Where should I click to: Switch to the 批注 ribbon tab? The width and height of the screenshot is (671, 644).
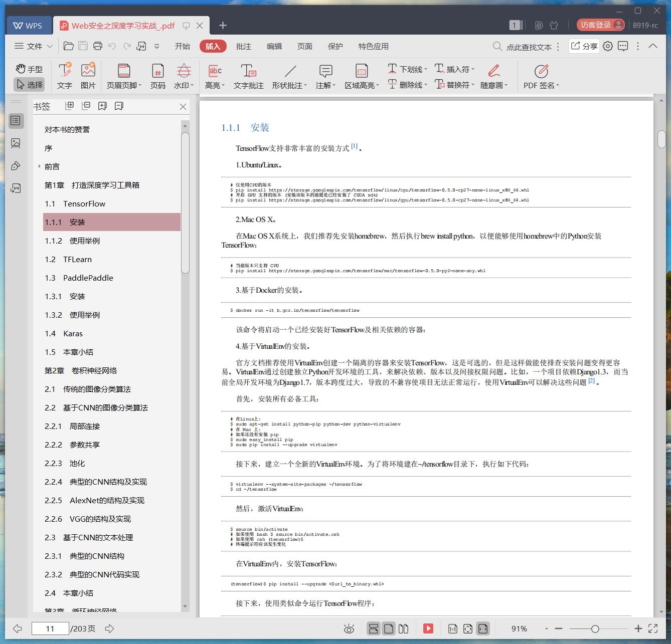(244, 46)
